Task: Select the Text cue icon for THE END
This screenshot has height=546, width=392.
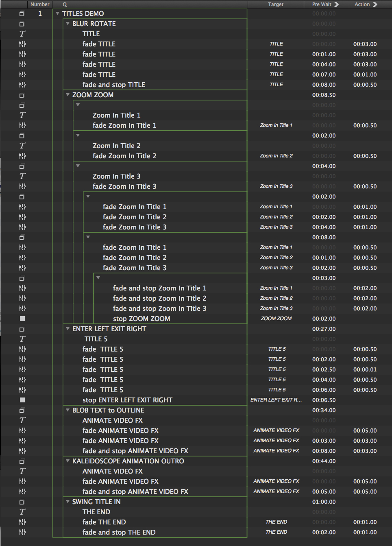Action: pyautogui.click(x=22, y=512)
